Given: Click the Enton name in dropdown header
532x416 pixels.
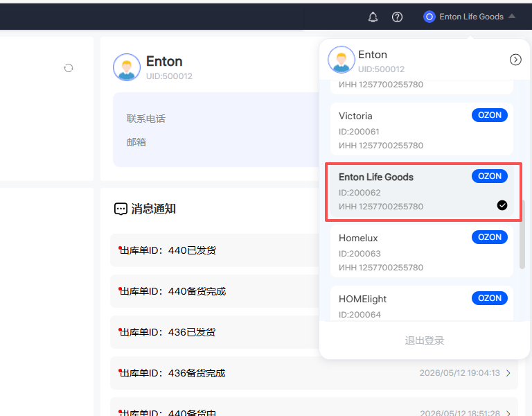Looking at the screenshot, I should pyautogui.click(x=373, y=55).
